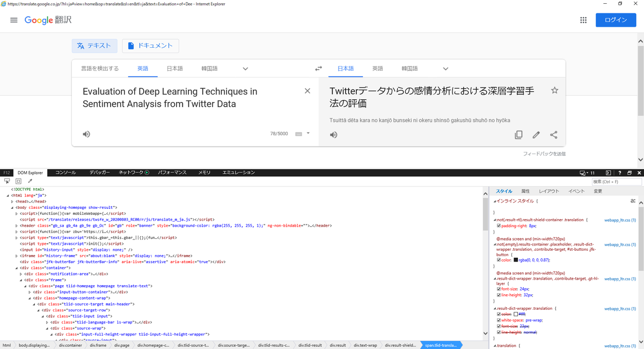Click the フィードバックを送信 link

[x=544, y=154]
